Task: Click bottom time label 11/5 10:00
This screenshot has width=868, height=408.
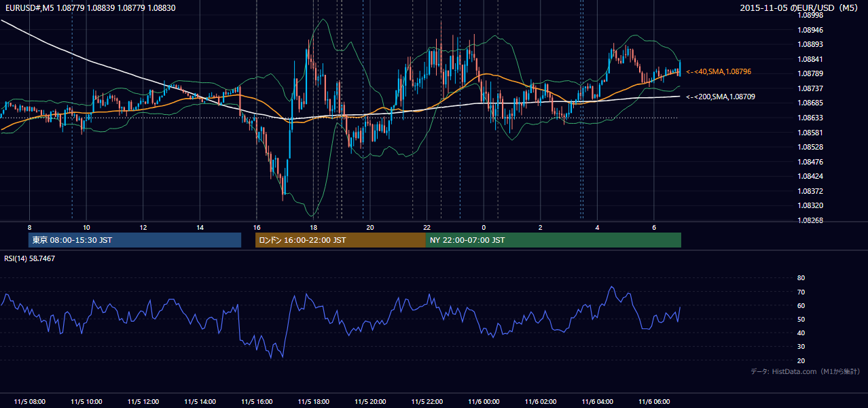Action: (86, 402)
